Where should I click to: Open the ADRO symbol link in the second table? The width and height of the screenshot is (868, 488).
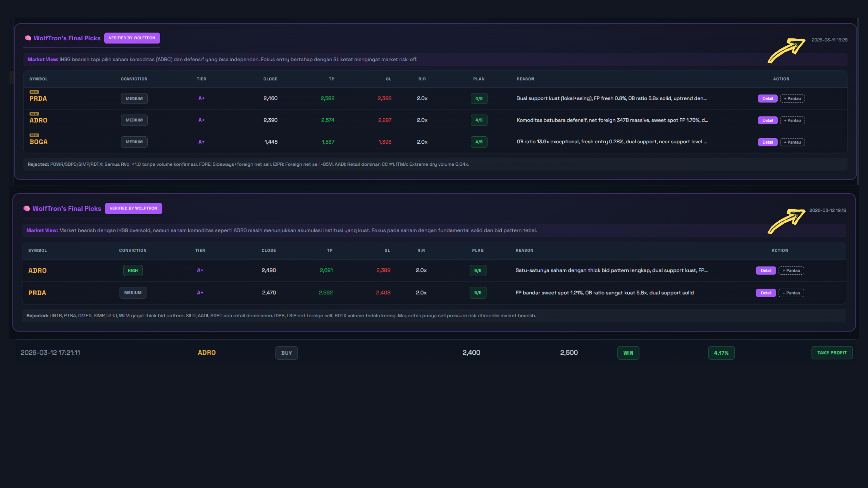[x=37, y=270]
